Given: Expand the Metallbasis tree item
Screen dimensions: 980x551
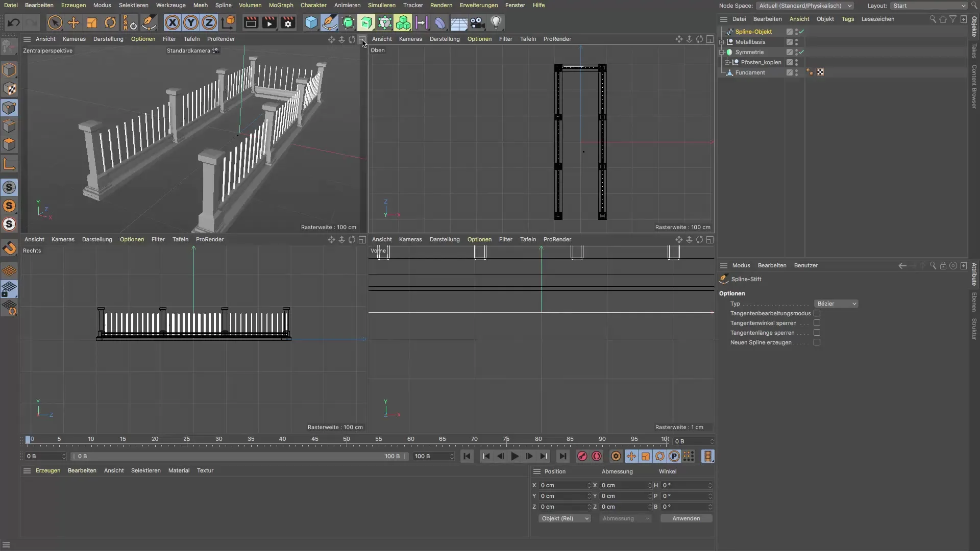Looking at the screenshot, I should coord(722,42).
